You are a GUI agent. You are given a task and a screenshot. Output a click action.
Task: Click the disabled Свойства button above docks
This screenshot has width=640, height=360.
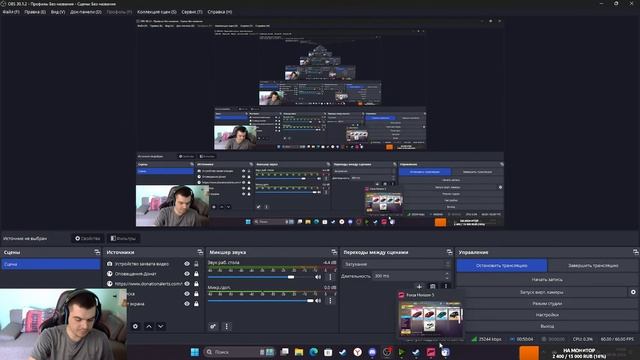[88, 238]
